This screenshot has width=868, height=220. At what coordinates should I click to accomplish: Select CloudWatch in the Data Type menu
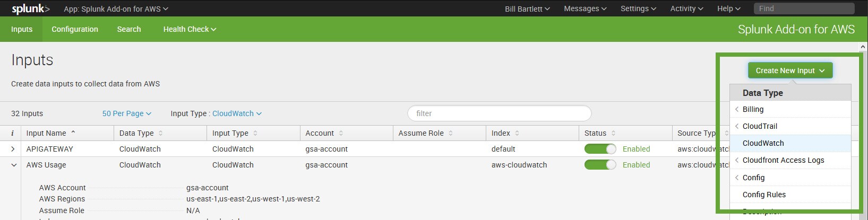coord(790,143)
